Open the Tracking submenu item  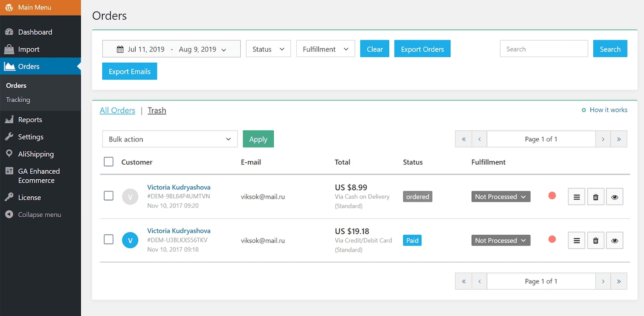(18, 100)
